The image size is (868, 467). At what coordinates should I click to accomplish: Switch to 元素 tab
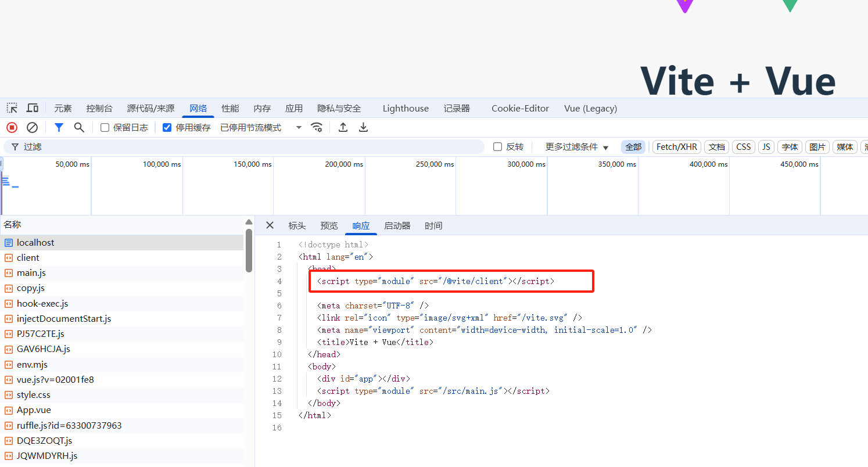[63, 108]
